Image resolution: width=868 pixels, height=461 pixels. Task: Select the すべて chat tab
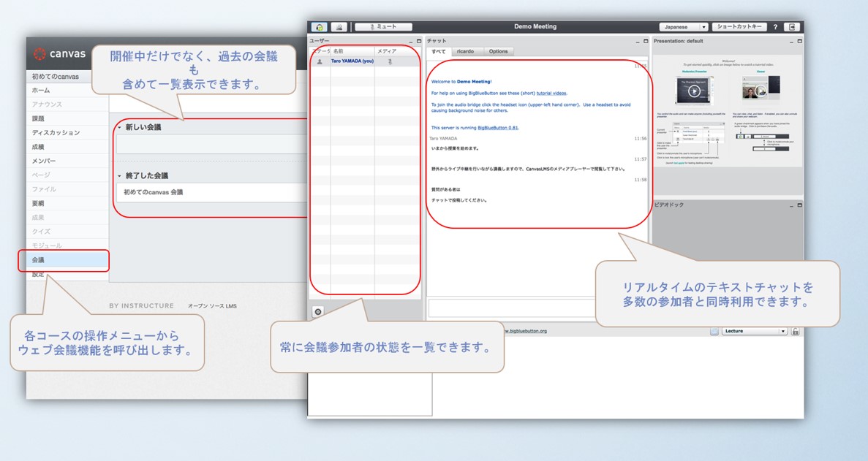coord(439,51)
